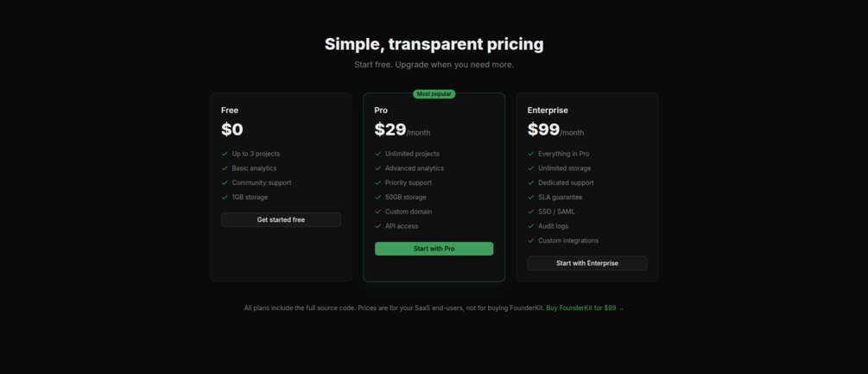868x374 pixels.
Task: Click the checkmark beside API access
Action: coord(378,226)
